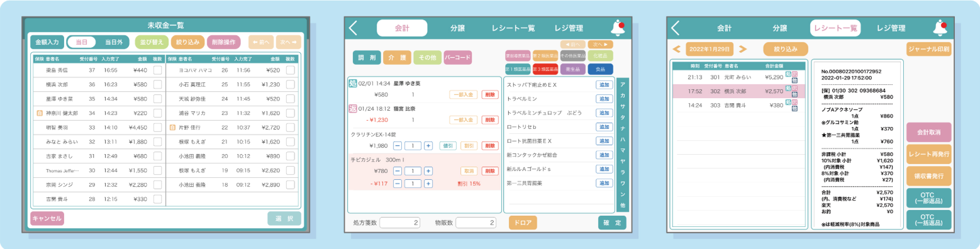The height and width of the screenshot is (249, 980).
Task: Click the 削除操作 button
Action: pos(223,42)
